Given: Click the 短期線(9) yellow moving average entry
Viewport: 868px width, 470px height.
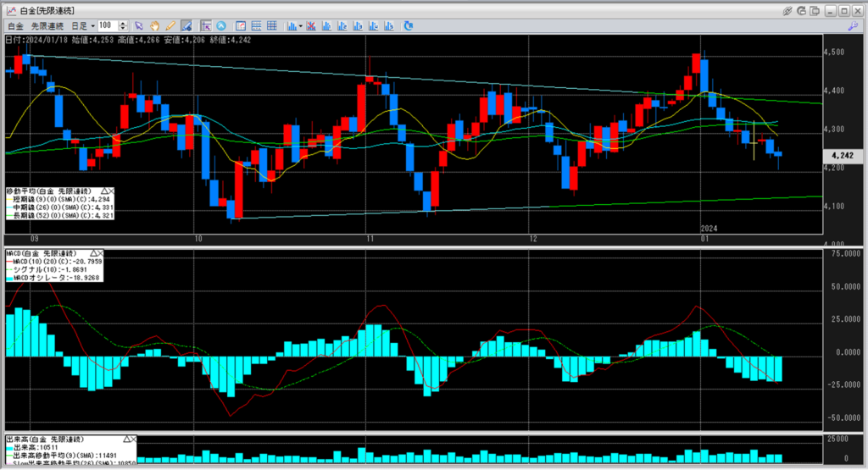Looking at the screenshot, I should [58, 199].
